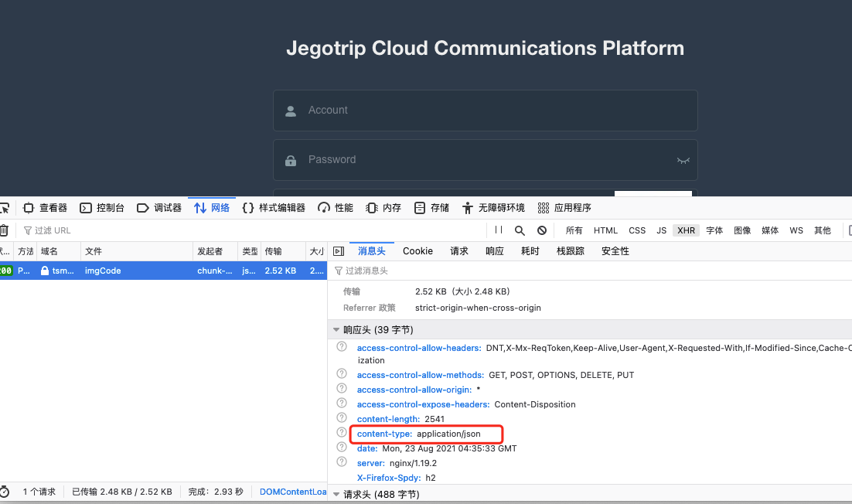Viewport: 852px width, 504px height.
Task: Open help for access-control-allow-methods
Action: [341, 373]
